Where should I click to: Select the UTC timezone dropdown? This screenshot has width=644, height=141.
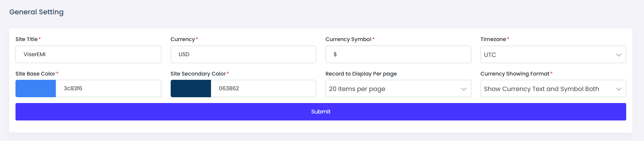click(553, 55)
